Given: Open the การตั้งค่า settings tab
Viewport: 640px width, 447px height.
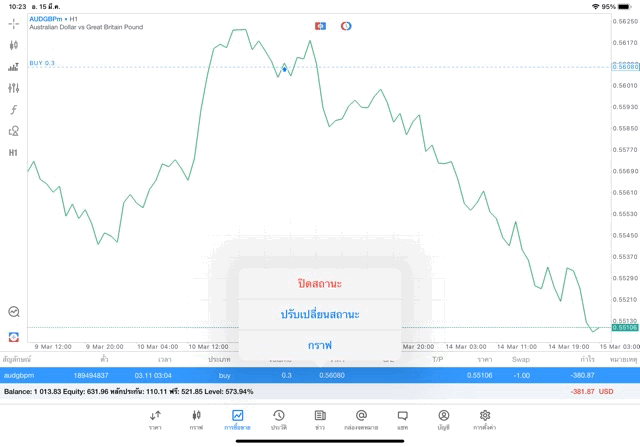Looking at the screenshot, I should tap(485, 419).
